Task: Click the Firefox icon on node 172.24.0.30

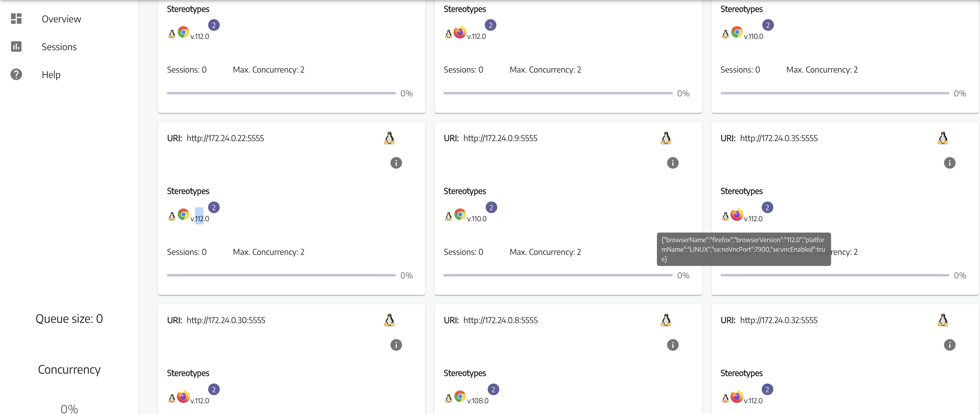Action: [x=184, y=396]
